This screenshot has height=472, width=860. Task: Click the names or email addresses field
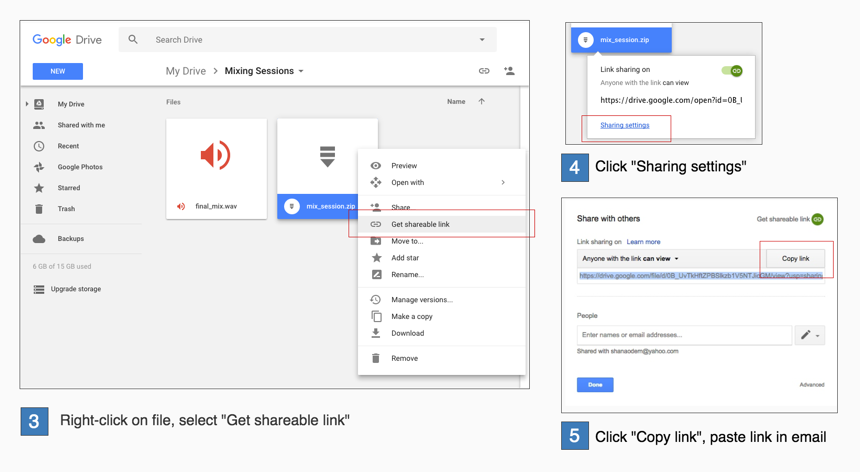[x=684, y=335]
